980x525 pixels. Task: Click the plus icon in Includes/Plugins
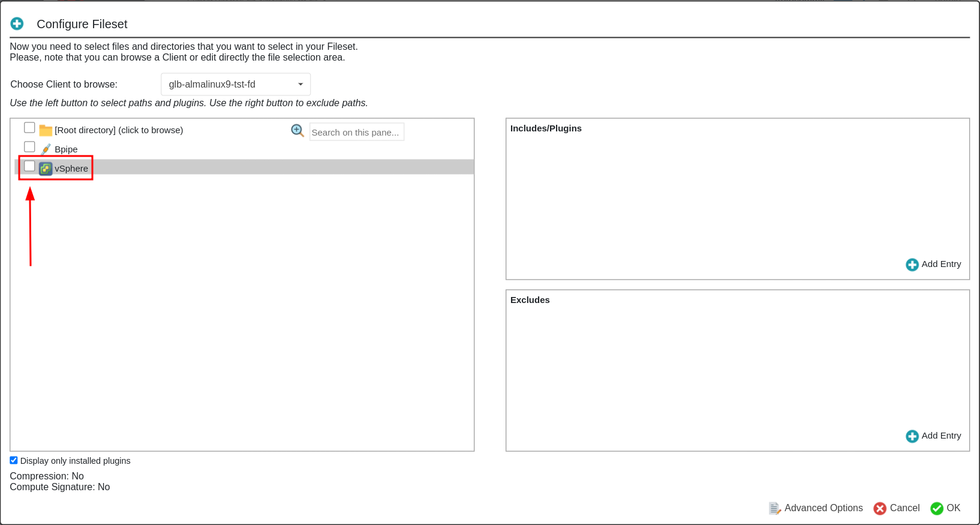pyautogui.click(x=912, y=265)
